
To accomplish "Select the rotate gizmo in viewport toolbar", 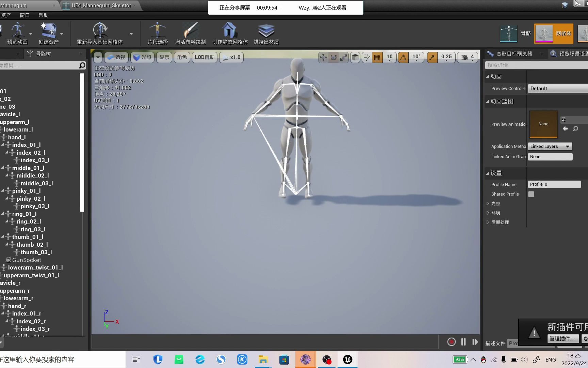I will click(333, 57).
